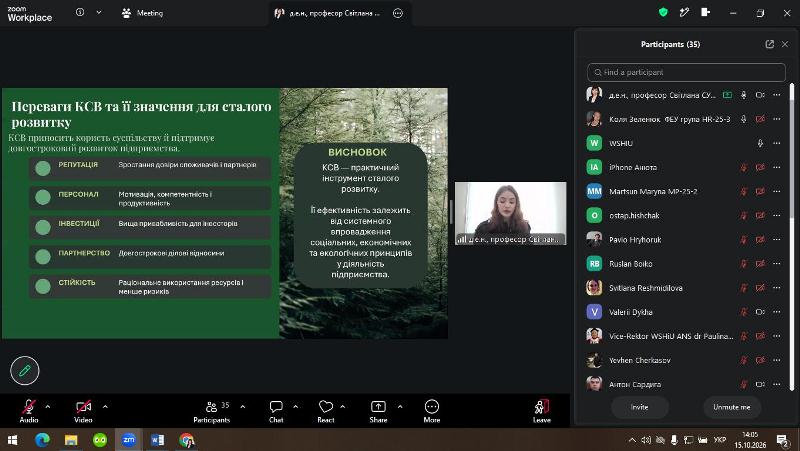The width and height of the screenshot is (800, 451).
Task: Open more options for WSHIU participant
Action: pyautogui.click(x=777, y=143)
